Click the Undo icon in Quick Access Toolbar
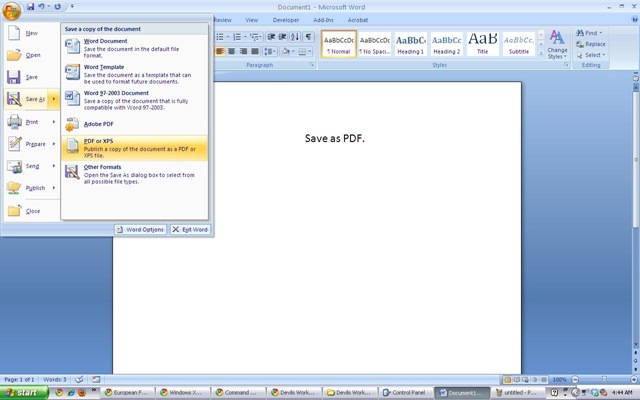Image resolution: width=640 pixels, height=400 pixels. pos(41,7)
